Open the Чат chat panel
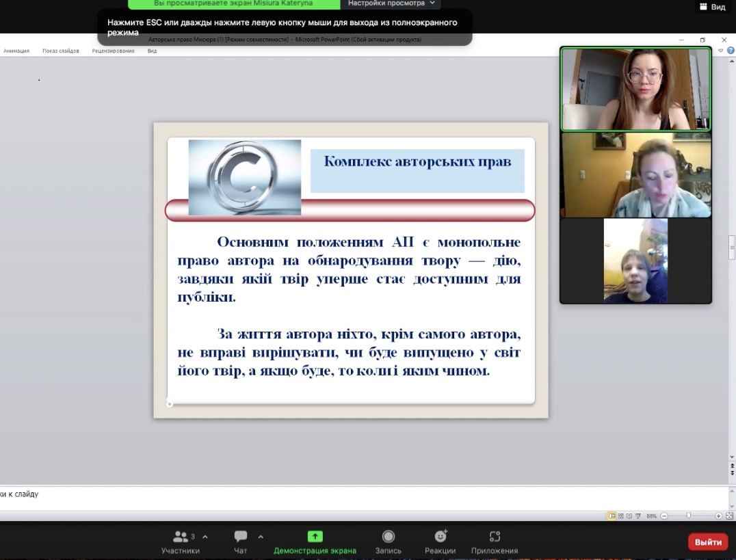Viewport: 736px width, 560px height. pyautogui.click(x=241, y=542)
